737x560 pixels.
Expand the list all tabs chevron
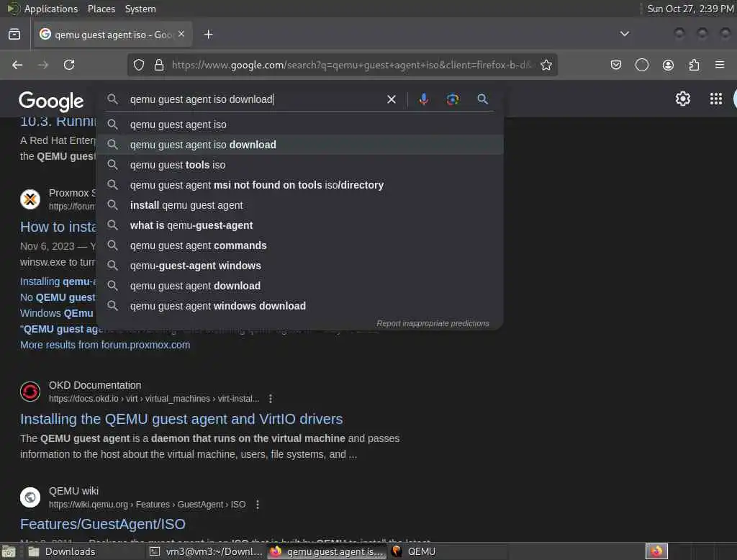[624, 34]
